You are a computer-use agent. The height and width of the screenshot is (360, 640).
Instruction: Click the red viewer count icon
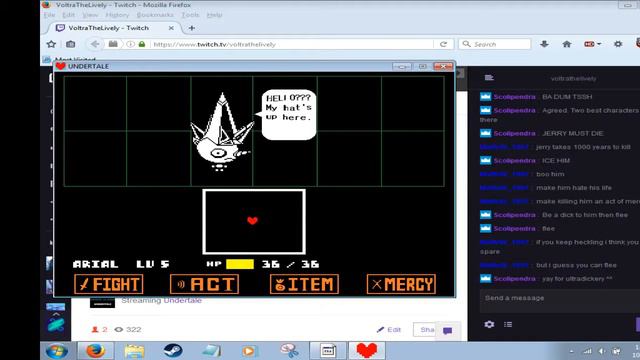point(95,329)
